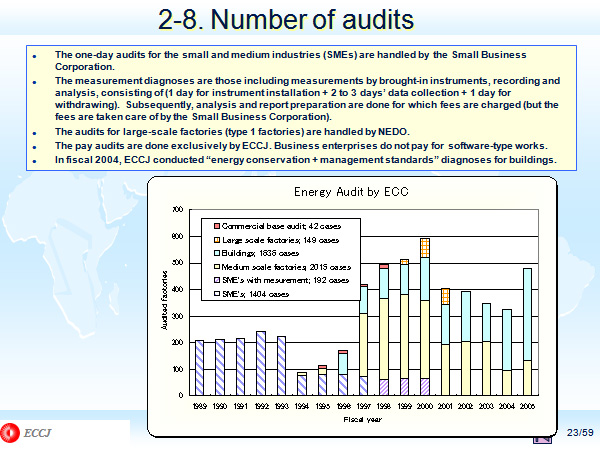Click the 1999 year label on the axis
The height and width of the screenshot is (450, 600).
tap(404, 406)
